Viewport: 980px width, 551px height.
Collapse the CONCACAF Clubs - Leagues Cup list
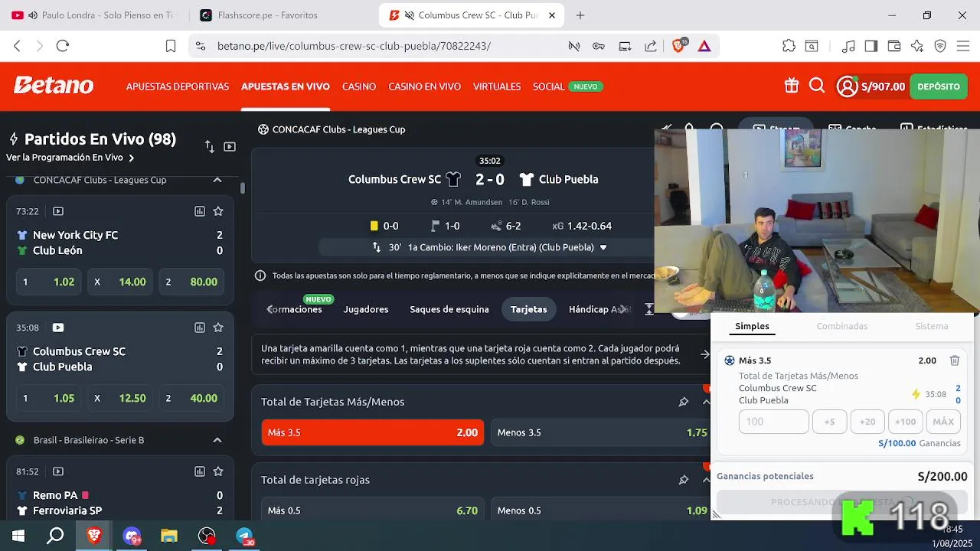[x=217, y=180]
